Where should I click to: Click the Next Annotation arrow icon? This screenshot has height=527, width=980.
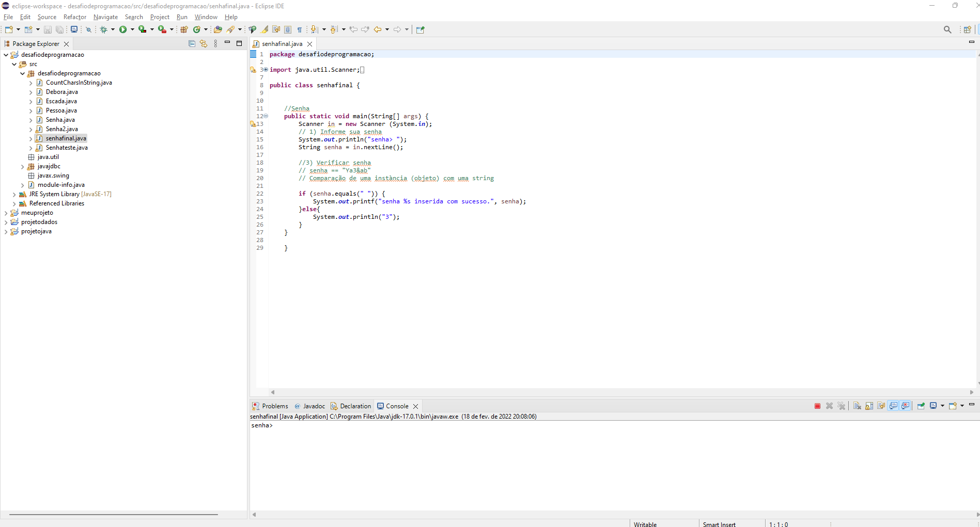point(314,29)
